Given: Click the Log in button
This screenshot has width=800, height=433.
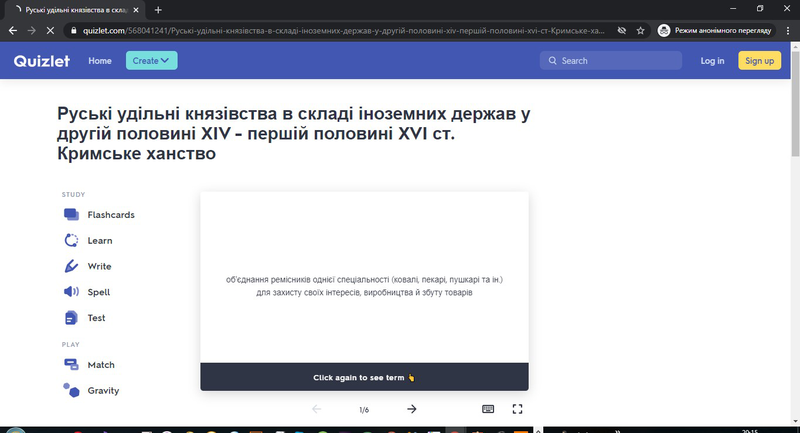Looking at the screenshot, I should point(712,61).
